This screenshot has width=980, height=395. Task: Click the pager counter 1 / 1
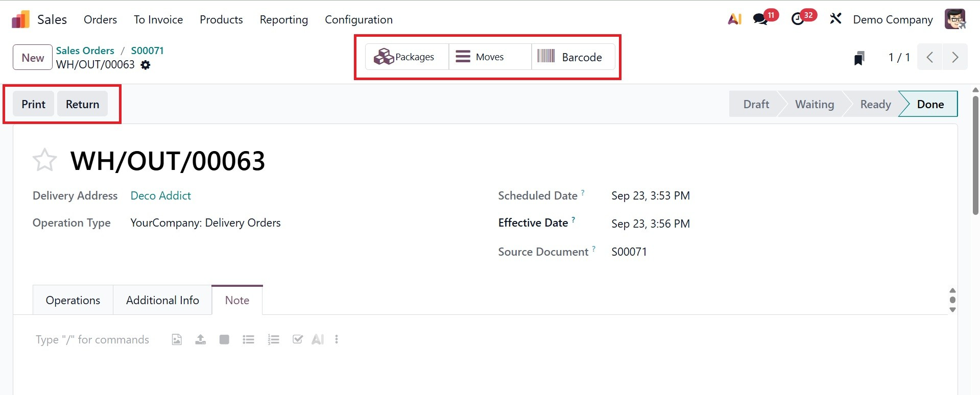click(899, 57)
